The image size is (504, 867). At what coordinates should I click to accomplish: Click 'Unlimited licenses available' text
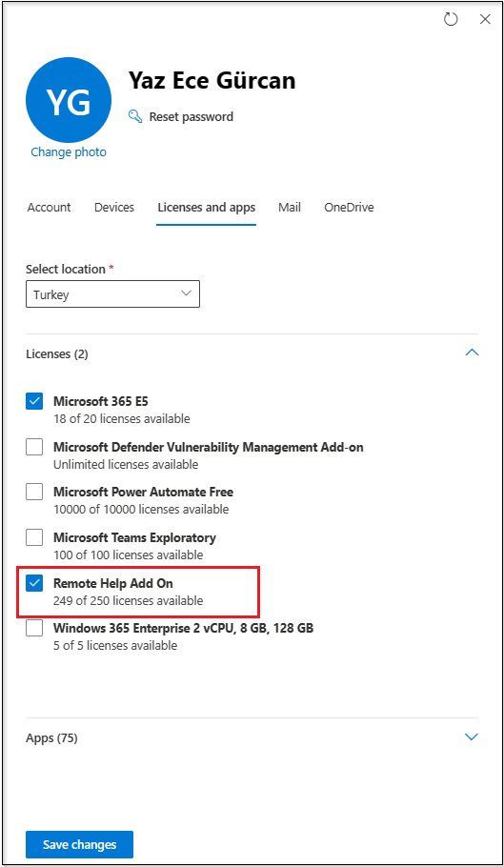[x=126, y=464]
